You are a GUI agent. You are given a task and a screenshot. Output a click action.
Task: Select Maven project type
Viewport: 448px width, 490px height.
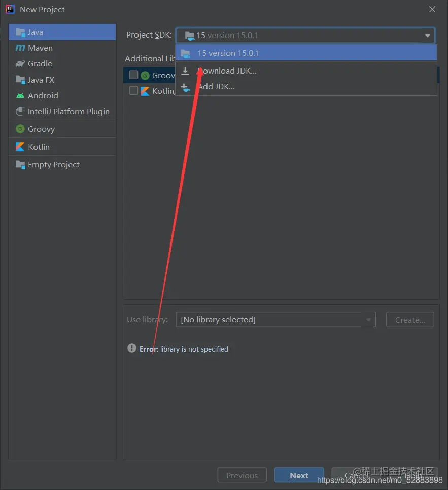[x=62, y=48]
